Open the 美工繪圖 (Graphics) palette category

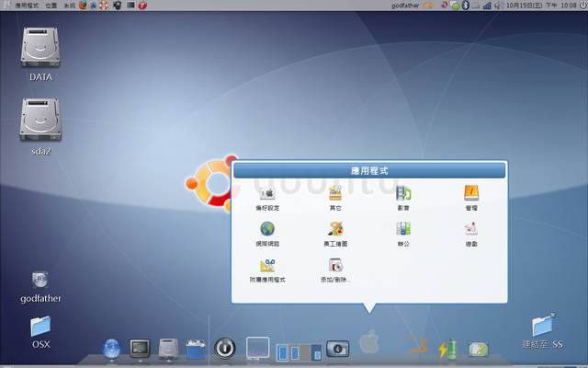pos(335,234)
